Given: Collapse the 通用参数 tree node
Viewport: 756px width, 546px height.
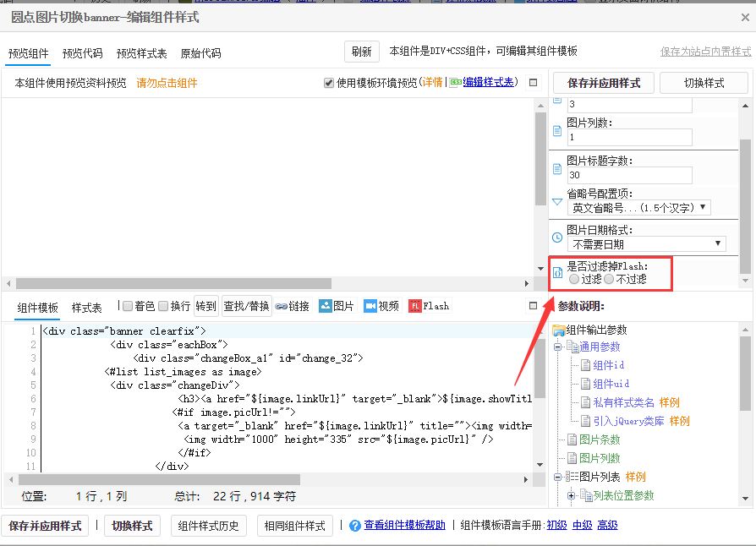Looking at the screenshot, I should 558,347.
